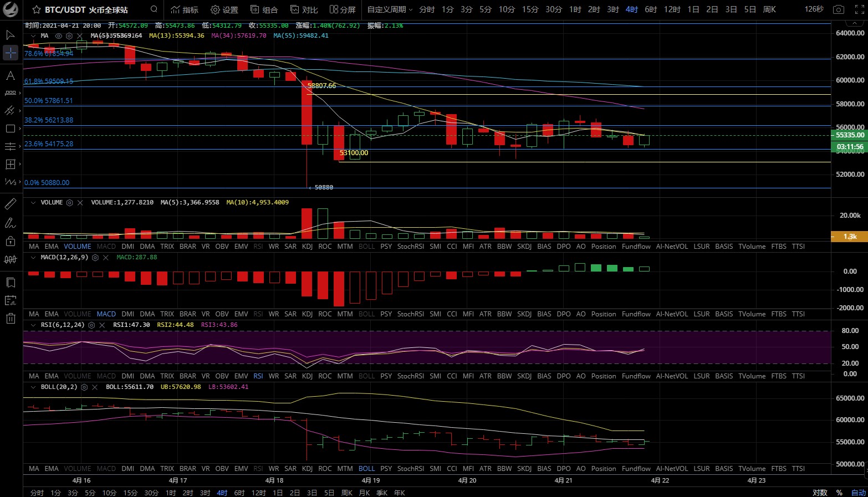Delete drawings with the trash icon
868x497 pixels.
click(11, 318)
